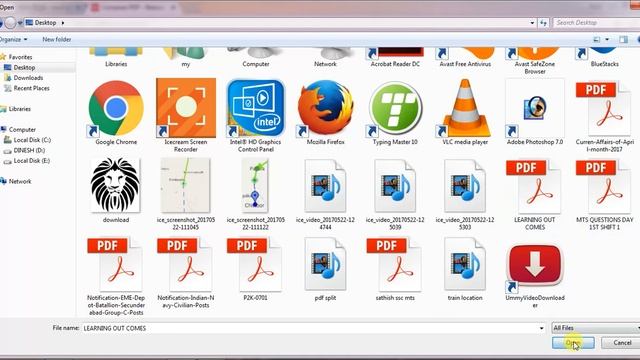Viewport: 640px width, 360px height.
Task: Open Desktop in Favorites sidebar
Action: tap(24, 67)
